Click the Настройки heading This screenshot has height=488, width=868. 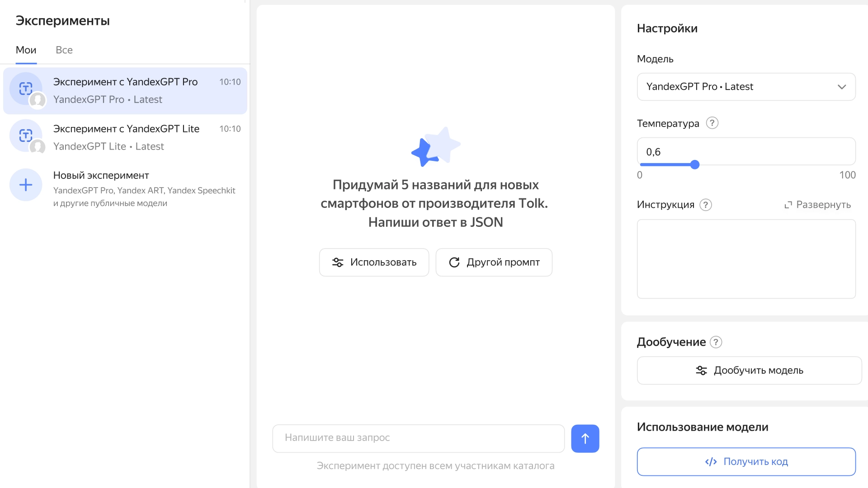coord(667,28)
